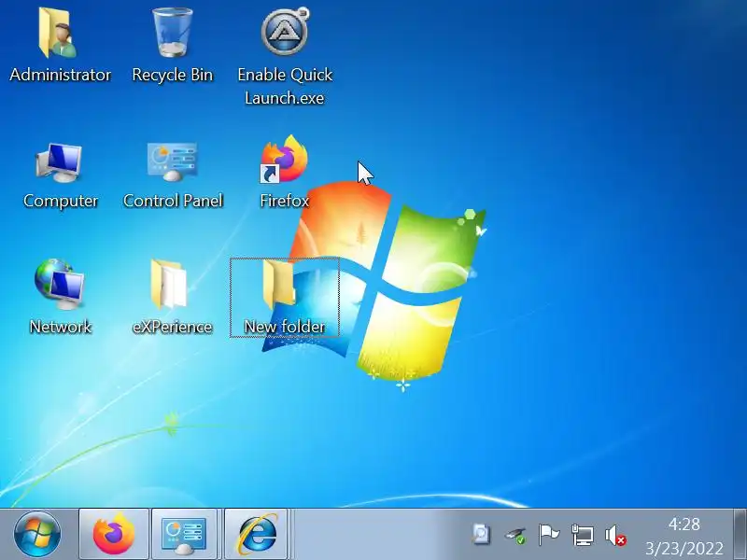Image resolution: width=747 pixels, height=560 pixels.
Task: Select the Network desktop icon
Action: (x=61, y=297)
